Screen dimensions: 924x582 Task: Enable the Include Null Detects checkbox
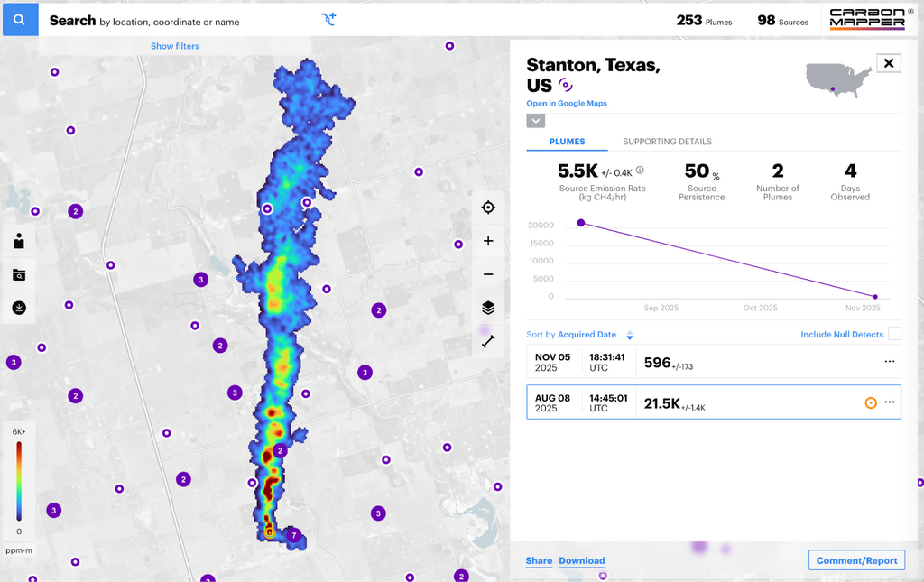tap(894, 334)
